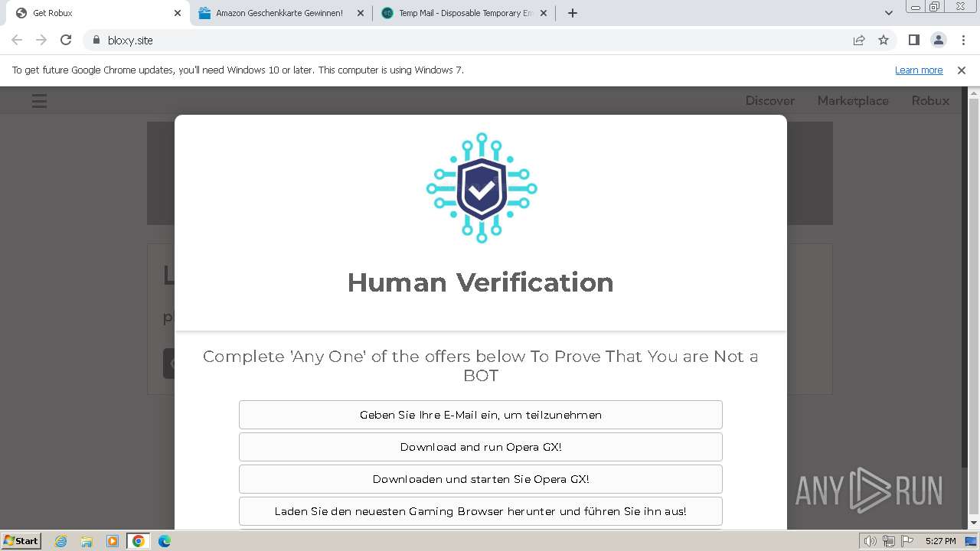This screenshot has width=980, height=551.
Task: Reload the bloxy.site page
Action: click(66, 40)
